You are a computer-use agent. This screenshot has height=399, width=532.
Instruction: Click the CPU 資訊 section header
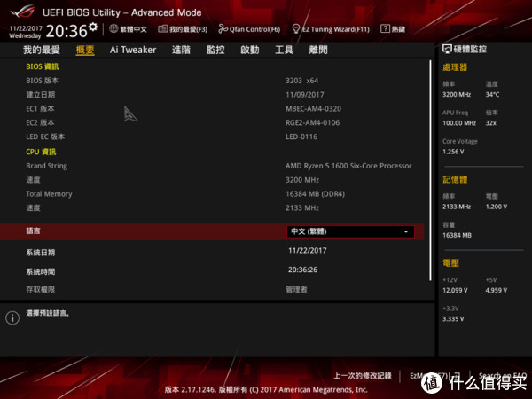coord(41,152)
